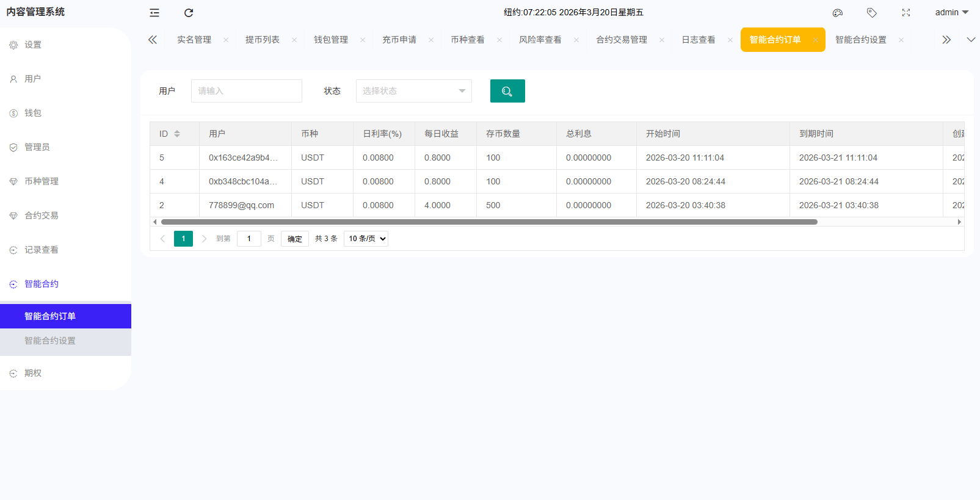
Task: Switch to the 钱包管理 tab
Action: pos(330,40)
